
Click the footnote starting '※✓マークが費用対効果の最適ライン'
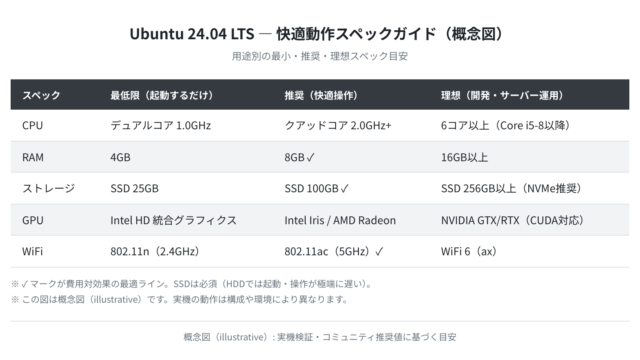(193, 284)
